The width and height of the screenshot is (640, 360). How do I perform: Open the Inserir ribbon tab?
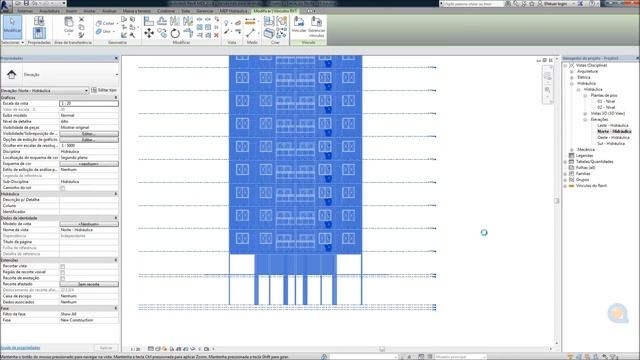71,11
